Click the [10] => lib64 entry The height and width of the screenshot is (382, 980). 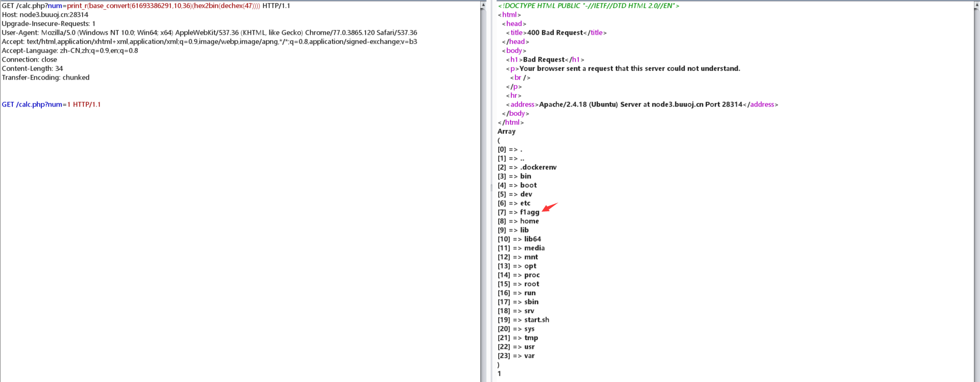520,239
